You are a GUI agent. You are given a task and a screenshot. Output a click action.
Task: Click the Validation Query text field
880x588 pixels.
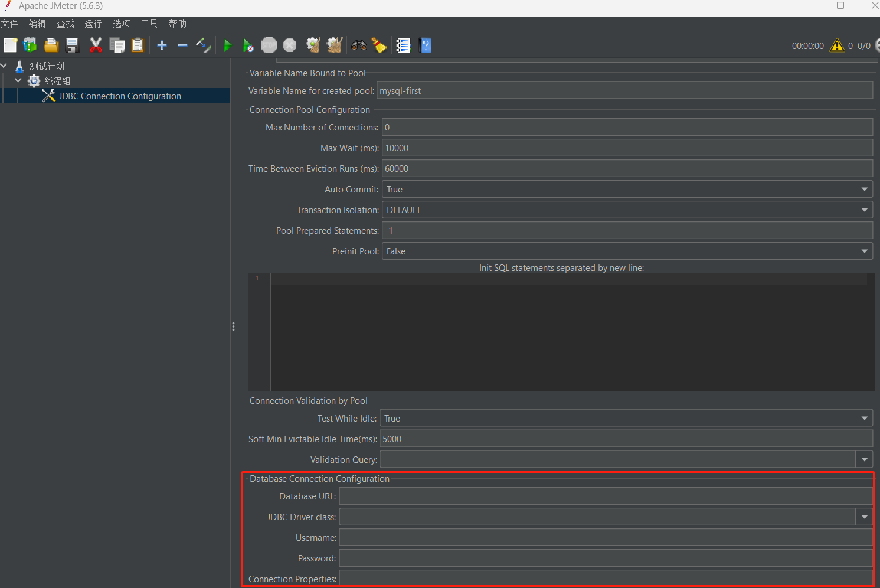coord(617,459)
